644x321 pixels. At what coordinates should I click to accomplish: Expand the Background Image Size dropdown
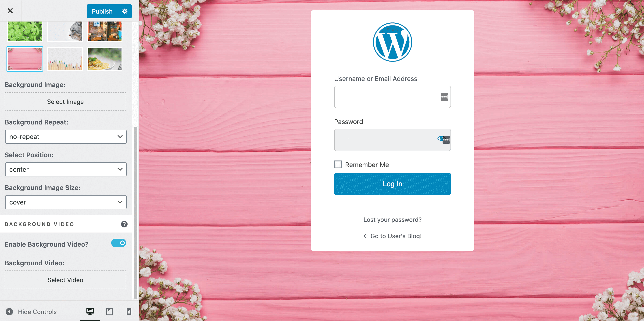pyautogui.click(x=65, y=202)
